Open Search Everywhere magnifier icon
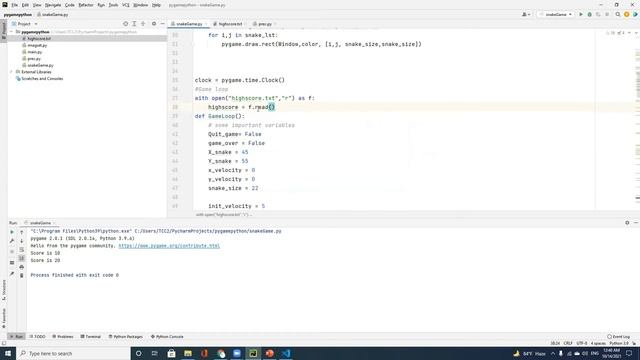The height and width of the screenshot is (360, 640). tap(618, 14)
